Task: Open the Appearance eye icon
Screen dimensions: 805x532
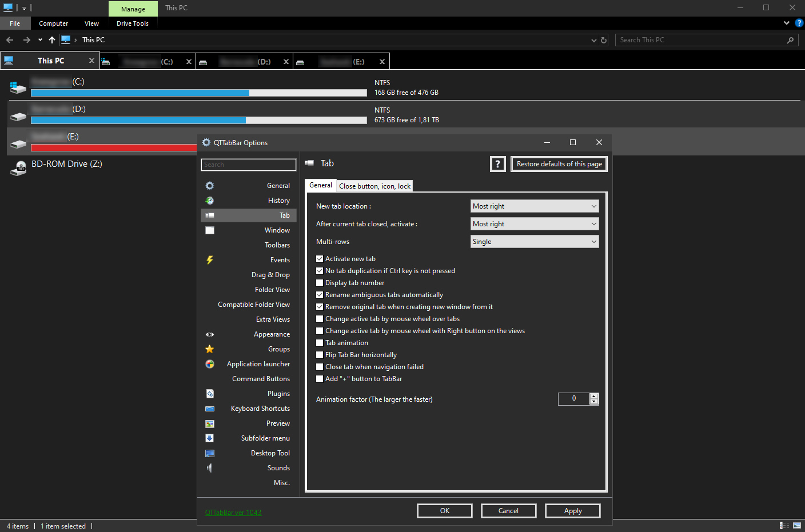Action: 210,334
